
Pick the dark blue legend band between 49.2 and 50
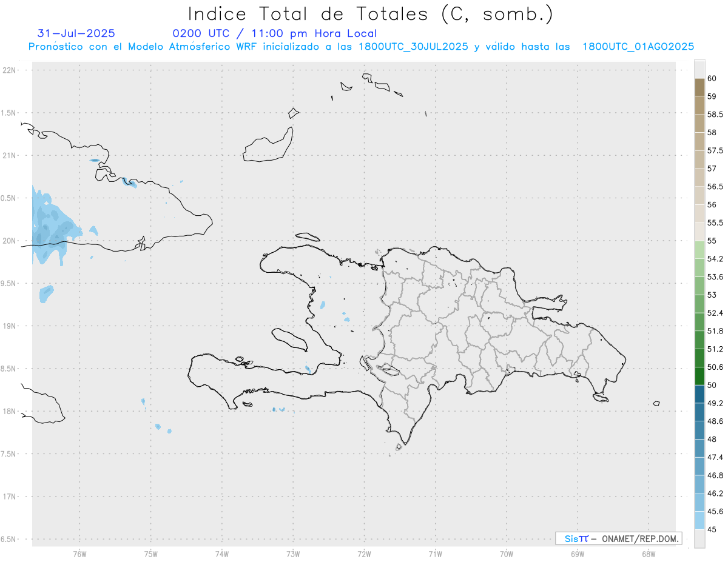(x=699, y=394)
